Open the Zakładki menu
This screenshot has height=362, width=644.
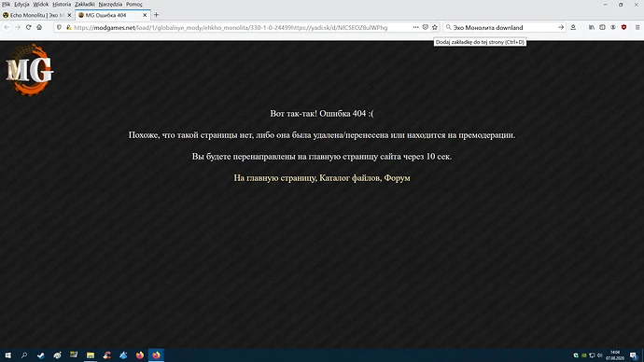point(85,4)
